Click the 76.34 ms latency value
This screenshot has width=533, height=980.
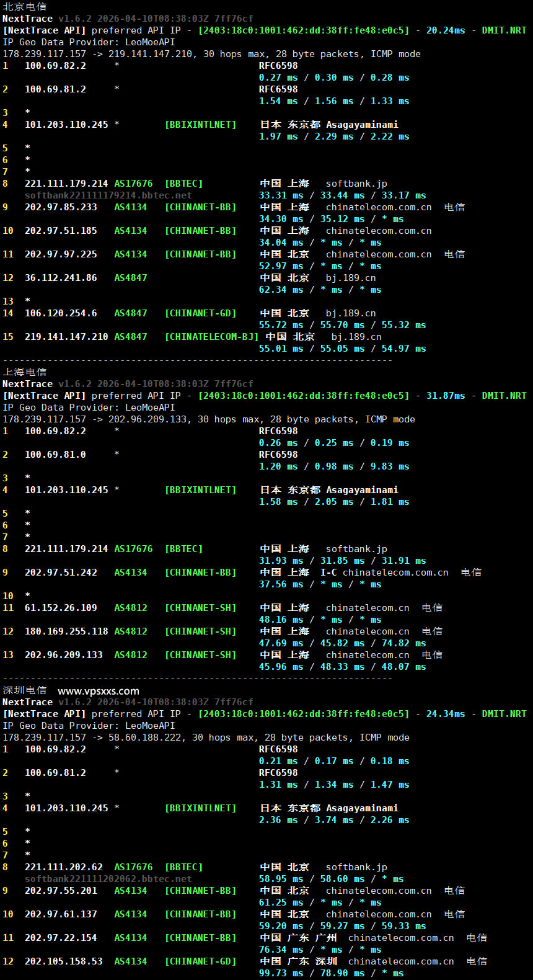(x=281, y=950)
